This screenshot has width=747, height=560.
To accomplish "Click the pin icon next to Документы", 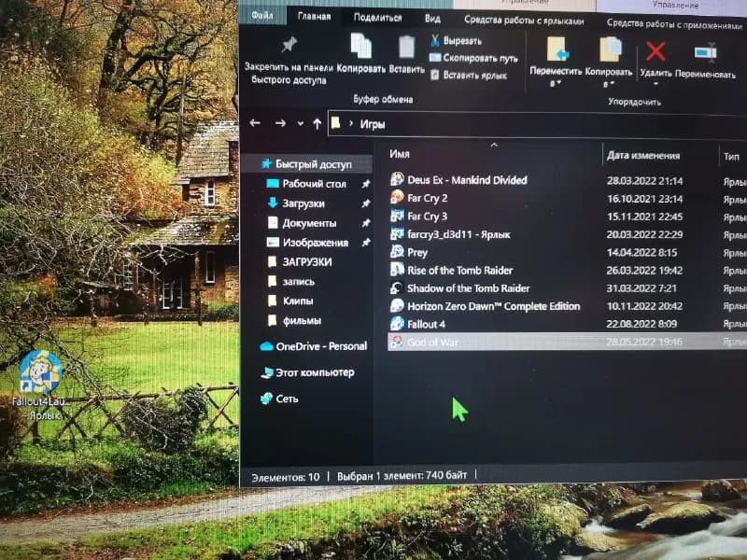I will [365, 223].
